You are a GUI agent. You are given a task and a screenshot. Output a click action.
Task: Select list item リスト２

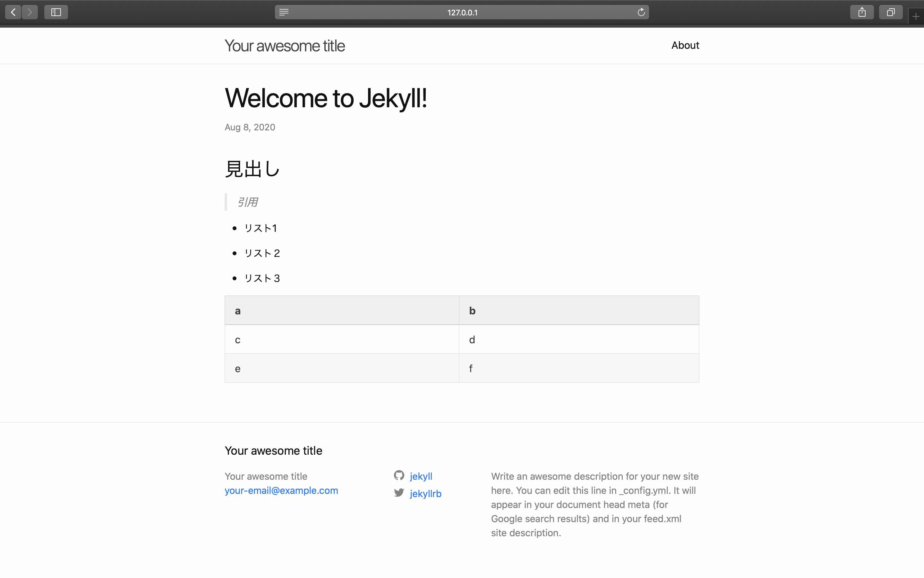point(262,253)
